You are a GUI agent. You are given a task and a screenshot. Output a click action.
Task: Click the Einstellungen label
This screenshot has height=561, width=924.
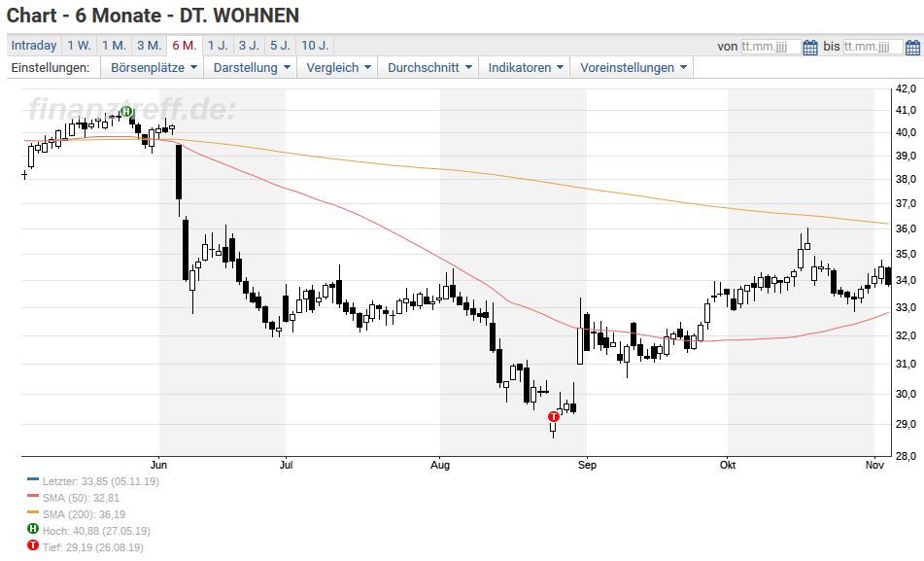point(51,67)
